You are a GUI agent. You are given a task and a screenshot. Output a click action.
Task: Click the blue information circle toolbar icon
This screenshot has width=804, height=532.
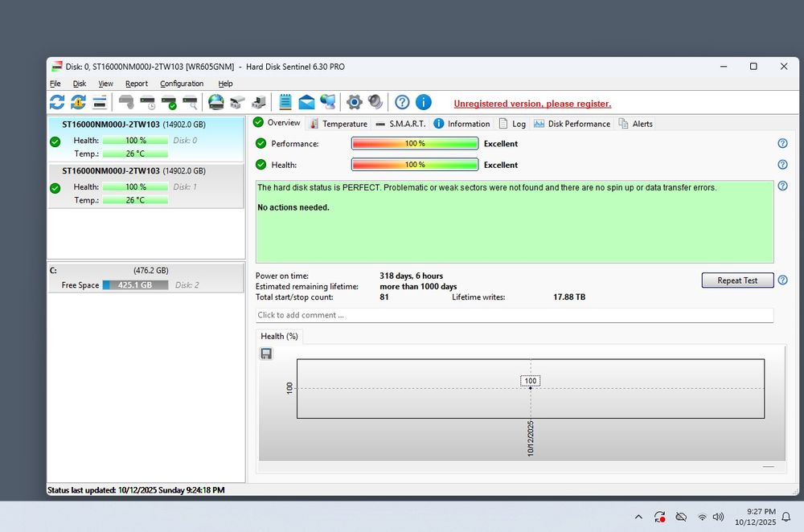click(423, 102)
